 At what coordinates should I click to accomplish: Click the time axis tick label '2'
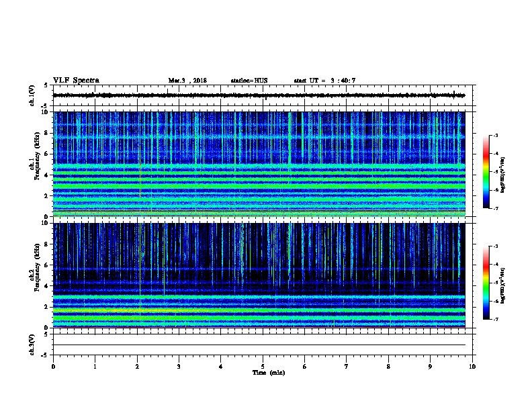click(137, 366)
